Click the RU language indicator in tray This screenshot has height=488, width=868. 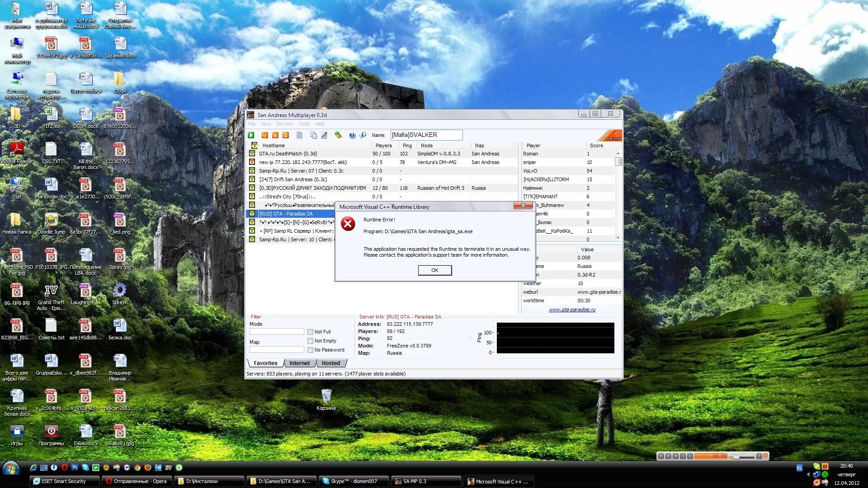pos(799,468)
